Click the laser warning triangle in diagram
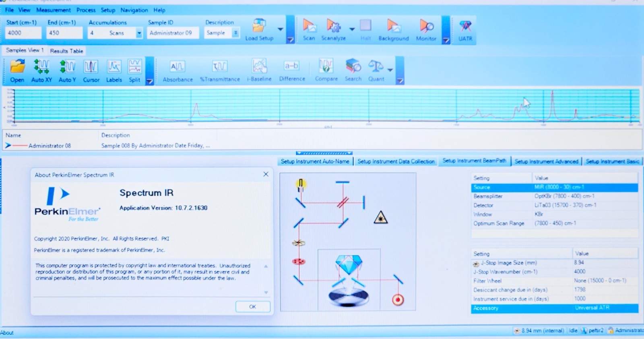The height and width of the screenshot is (339, 644). 380,218
